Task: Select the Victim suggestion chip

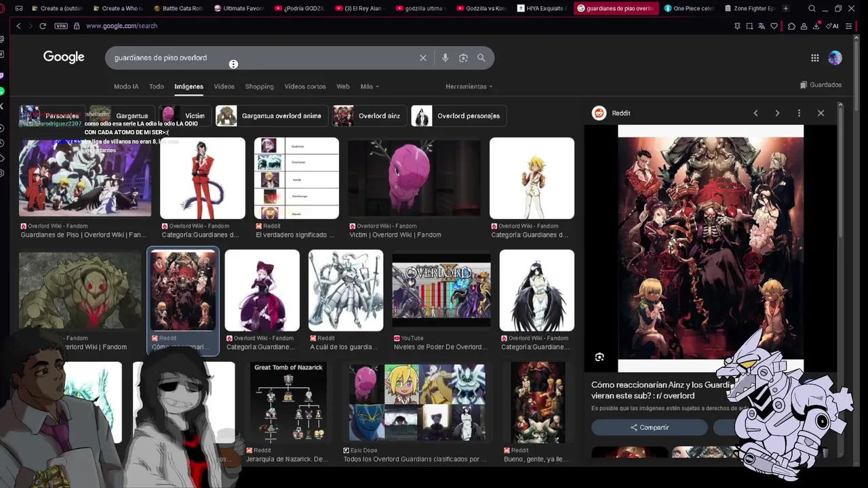Action: click(185, 116)
